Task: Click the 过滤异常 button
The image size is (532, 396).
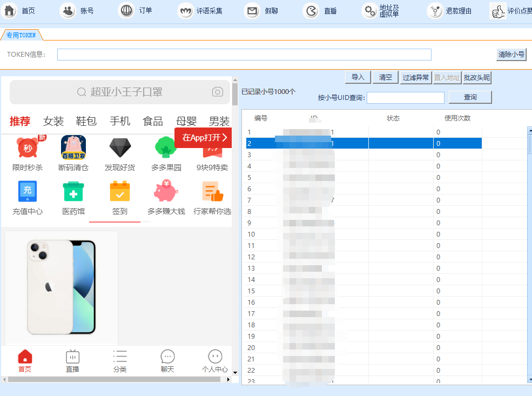Action: (416, 77)
